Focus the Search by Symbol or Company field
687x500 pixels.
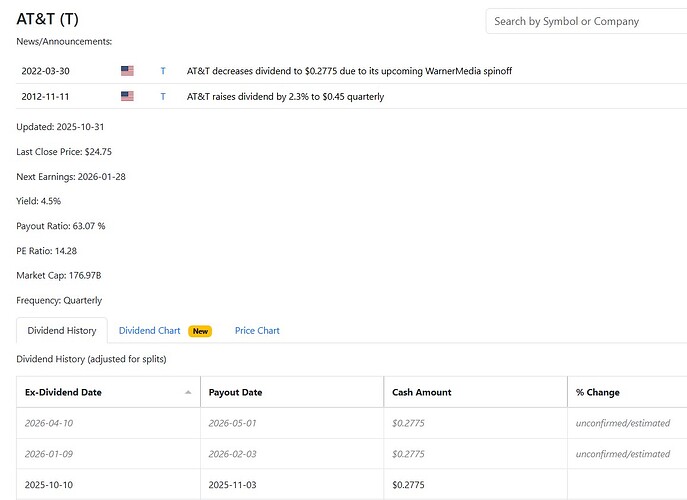(585, 21)
